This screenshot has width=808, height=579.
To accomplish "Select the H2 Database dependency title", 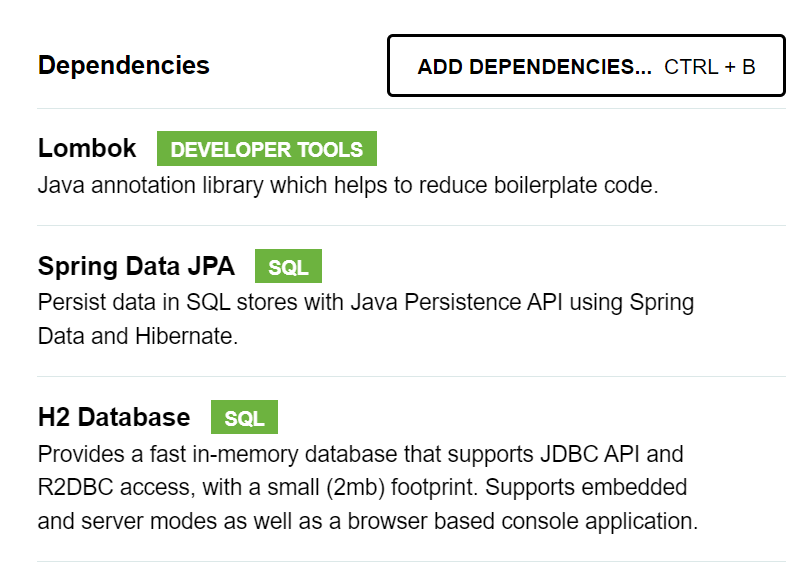I will (x=114, y=416).
